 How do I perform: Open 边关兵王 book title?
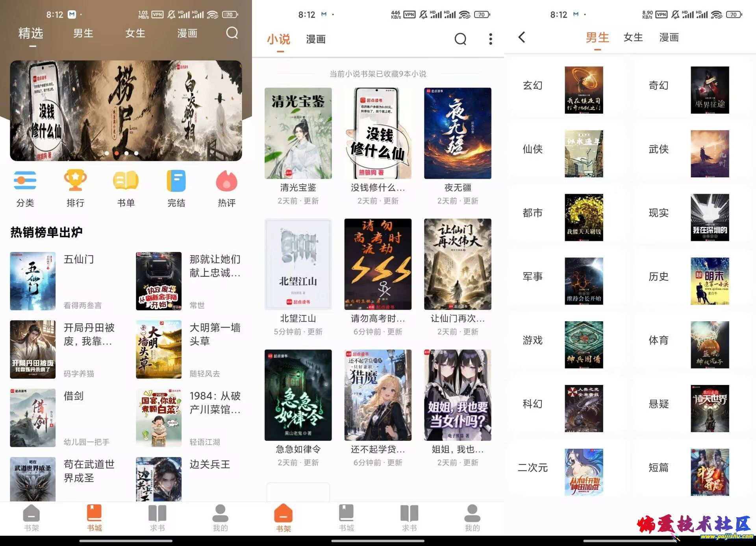(x=210, y=465)
